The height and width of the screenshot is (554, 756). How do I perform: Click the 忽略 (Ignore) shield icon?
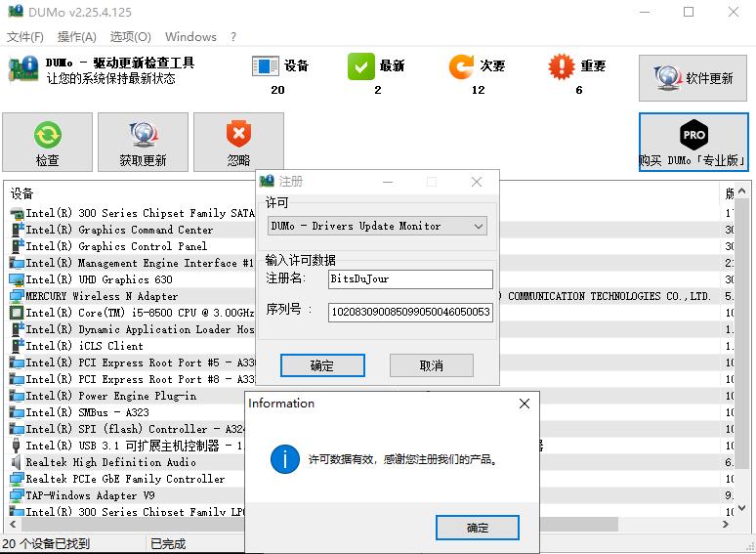[238, 135]
